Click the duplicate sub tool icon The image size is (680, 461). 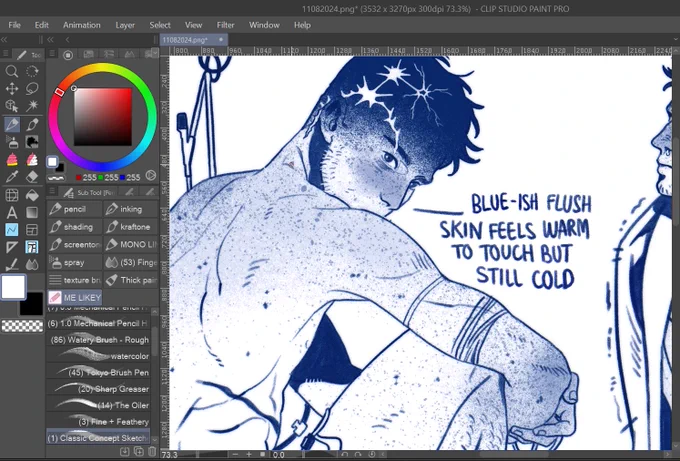click(138, 451)
